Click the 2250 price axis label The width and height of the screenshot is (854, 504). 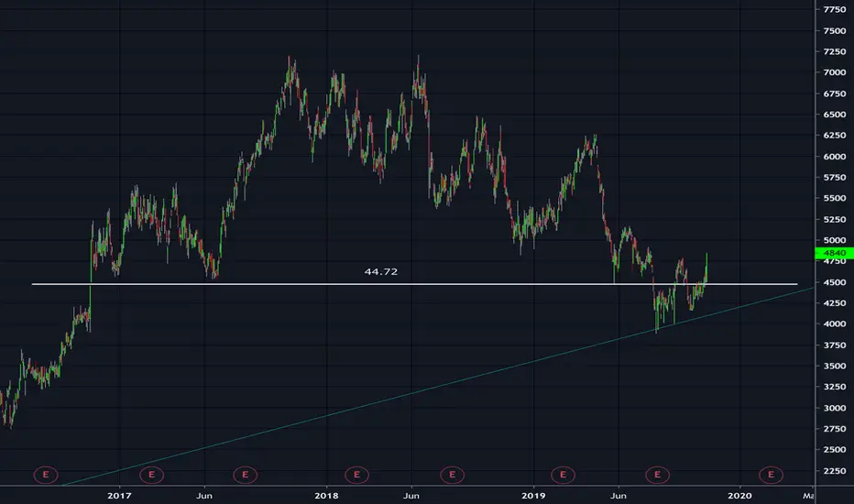click(x=835, y=471)
